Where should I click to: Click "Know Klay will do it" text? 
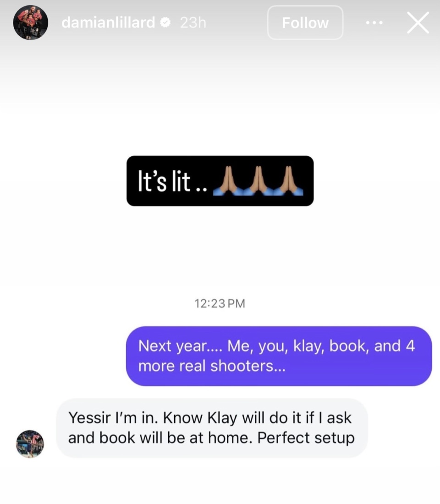[233, 418]
